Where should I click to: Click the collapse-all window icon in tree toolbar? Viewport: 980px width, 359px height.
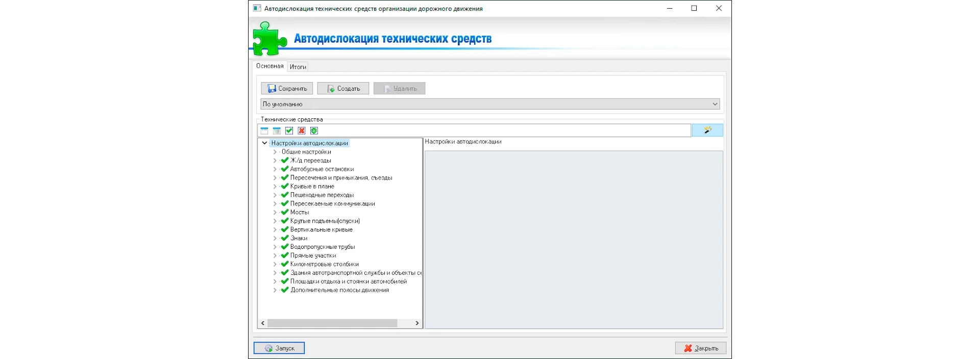pyautogui.click(x=264, y=131)
